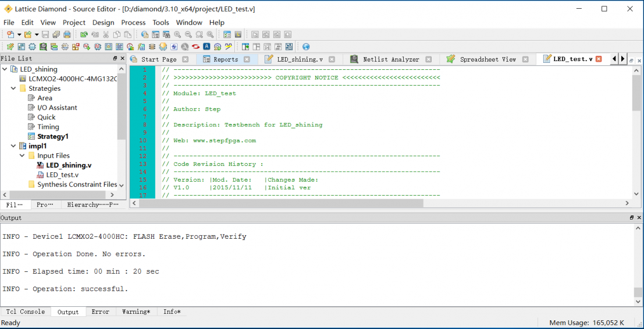Image resolution: width=644 pixels, height=329 pixels.
Task: Click the chip Device View icon
Action: click(32, 47)
